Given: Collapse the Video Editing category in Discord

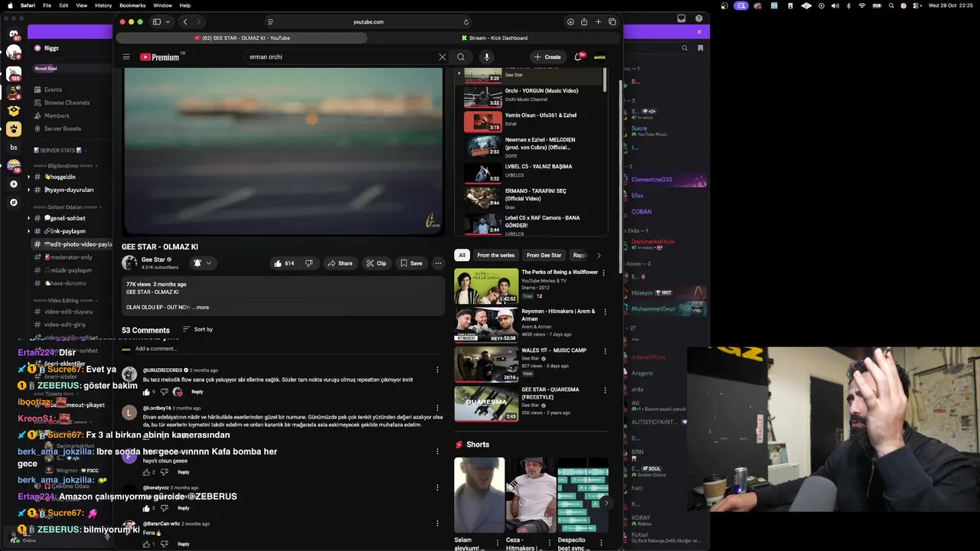Looking at the screenshot, I should click(65, 301).
